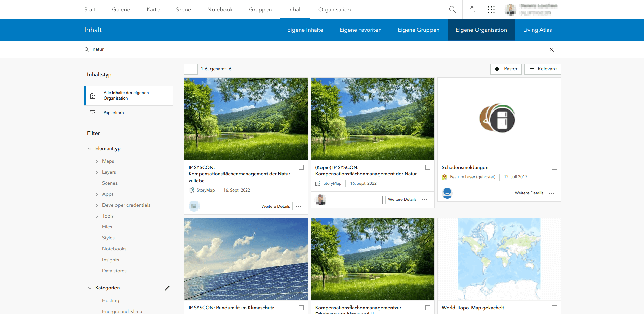Open World_Topo_Map gekachelt title link
The width and height of the screenshot is (644, 314).
(x=473, y=308)
